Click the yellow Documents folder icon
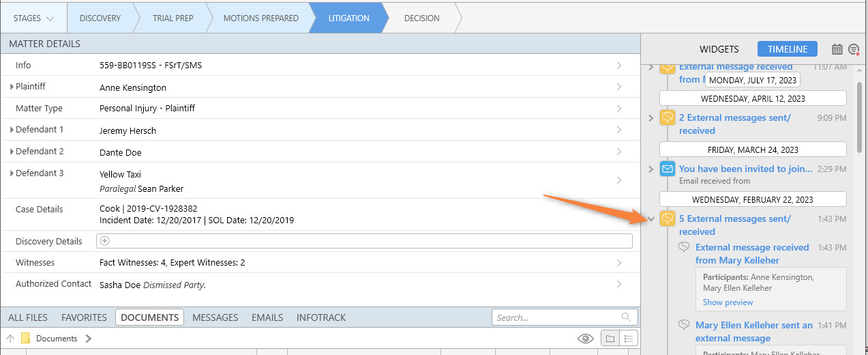868x355 pixels. (x=26, y=339)
